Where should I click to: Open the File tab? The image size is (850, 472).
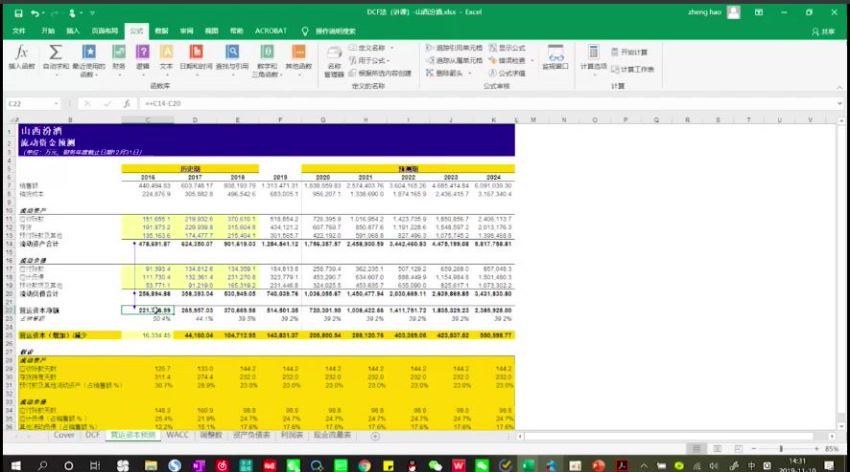20,31
